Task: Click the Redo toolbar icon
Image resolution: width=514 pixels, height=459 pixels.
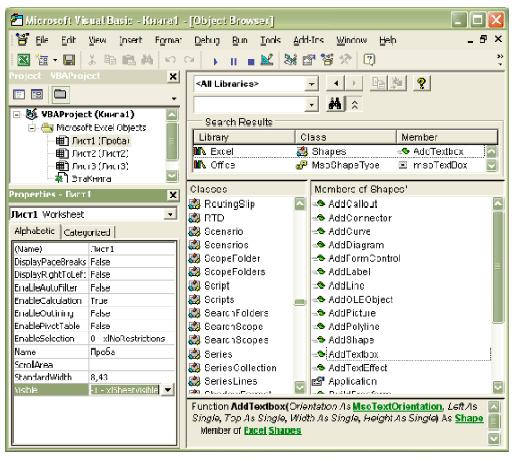Action: 189,60
